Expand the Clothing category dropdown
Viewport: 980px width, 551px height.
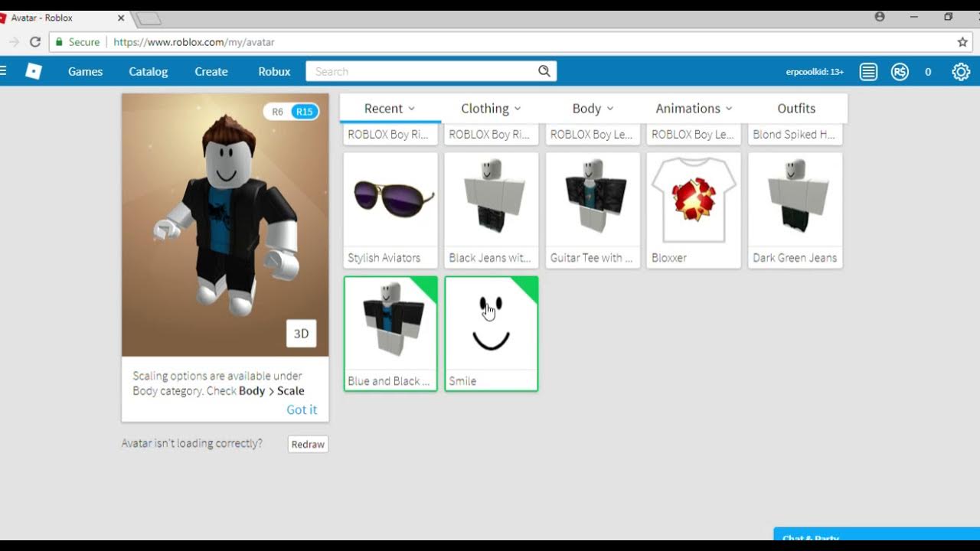(491, 108)
